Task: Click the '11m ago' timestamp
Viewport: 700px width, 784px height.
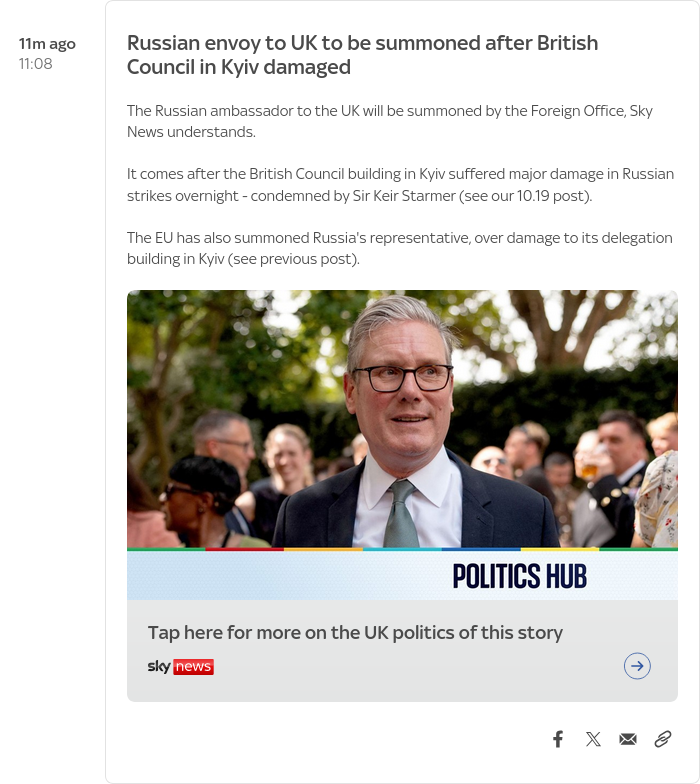Action: tap(47, 44)
